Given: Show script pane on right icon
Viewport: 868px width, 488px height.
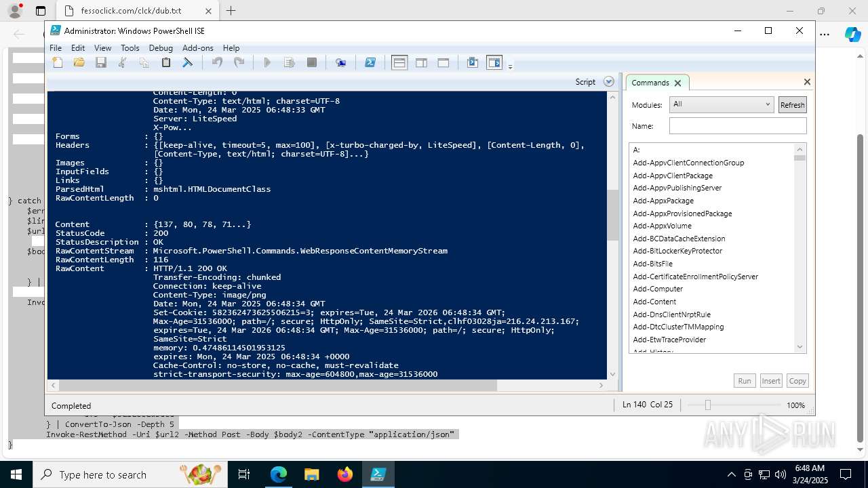Looking at the screenshot, I should (421, 62).
